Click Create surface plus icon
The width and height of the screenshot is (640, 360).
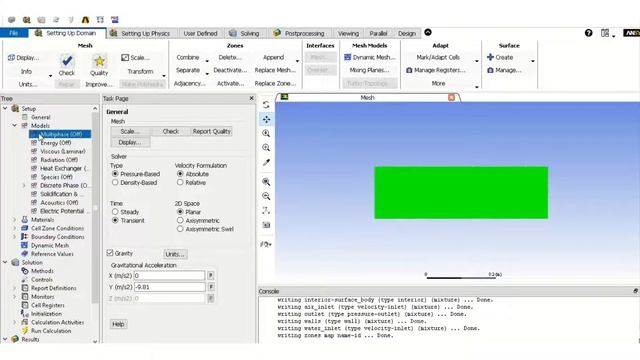coord(490,57)
